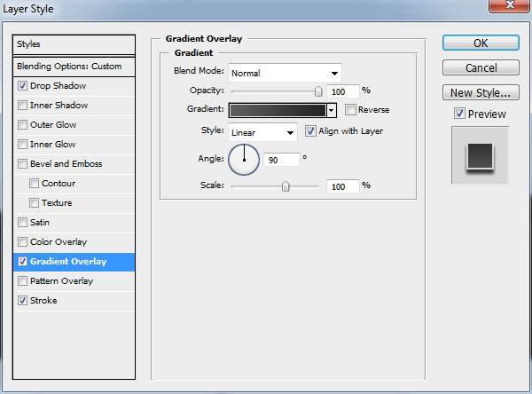This screenshot has height=394, width=532.
Task: Open Gradient Overlay settings row
Action: pos(74,262)
